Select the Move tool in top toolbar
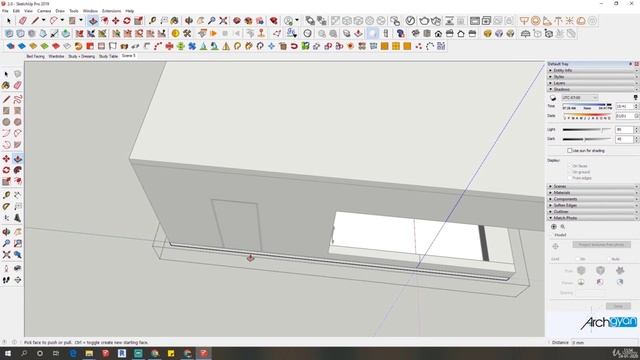Viewport: 640px width, 360px height. [x=116, y=20]
